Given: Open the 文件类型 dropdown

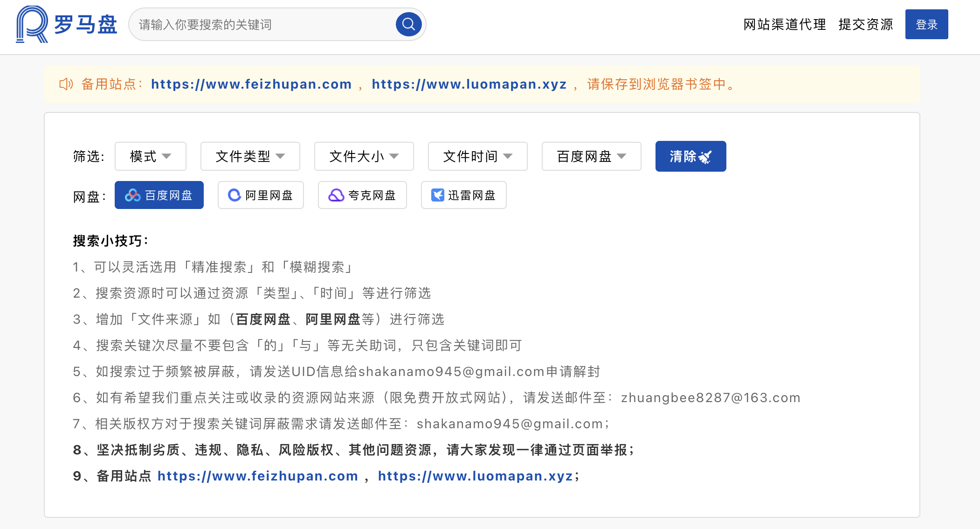Looking at the screenshot, I should click(x=250, y=156).
